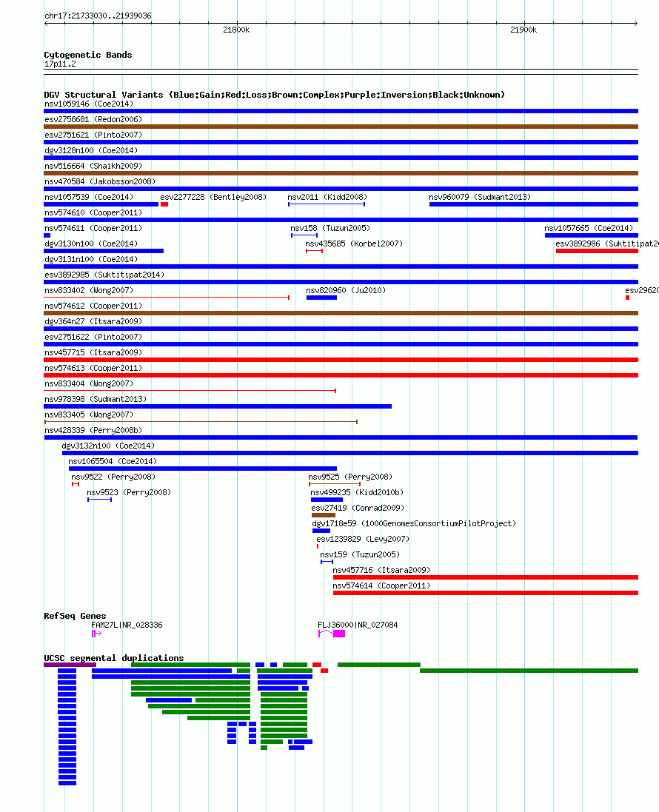
Task: Select esv3892985 (Suktitipat2014) label
Action: pos(104,275)
